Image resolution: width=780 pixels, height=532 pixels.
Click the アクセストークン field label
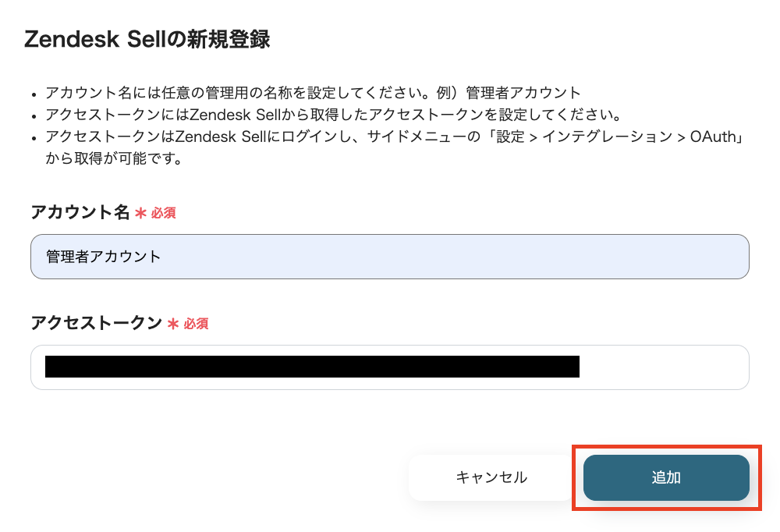coord(96,323)
